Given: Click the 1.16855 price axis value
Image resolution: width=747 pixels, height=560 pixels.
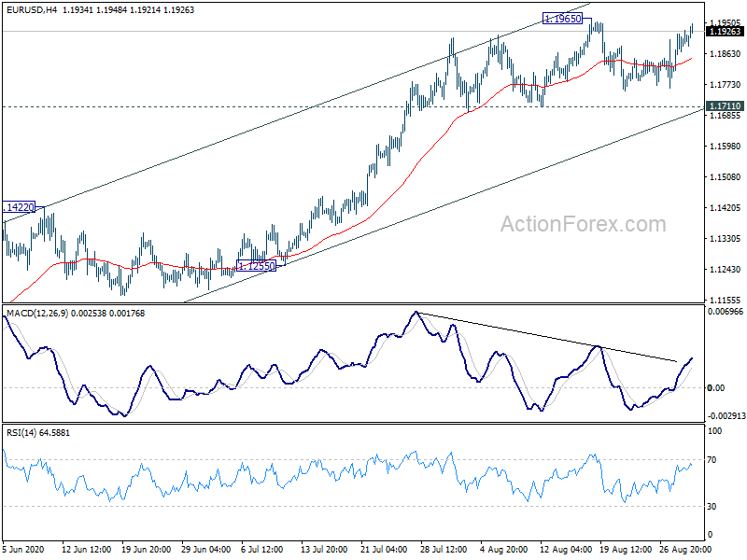Looking at the screenshot, I should 726,116.
